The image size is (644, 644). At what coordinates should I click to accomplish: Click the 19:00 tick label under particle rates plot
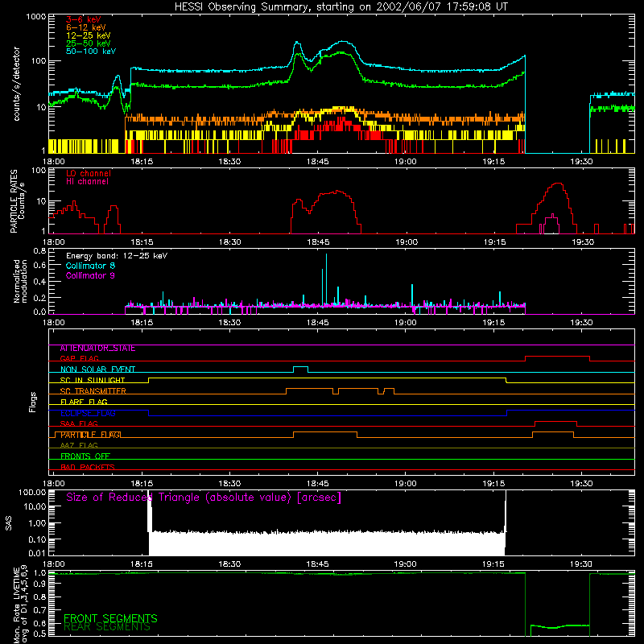(x=406, y=242)
